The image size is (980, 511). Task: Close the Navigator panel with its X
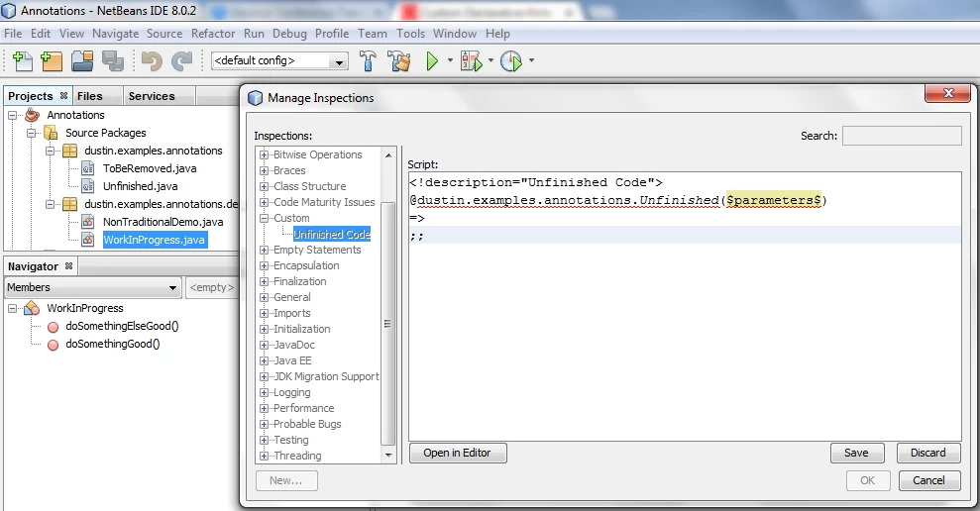(68, 265)
